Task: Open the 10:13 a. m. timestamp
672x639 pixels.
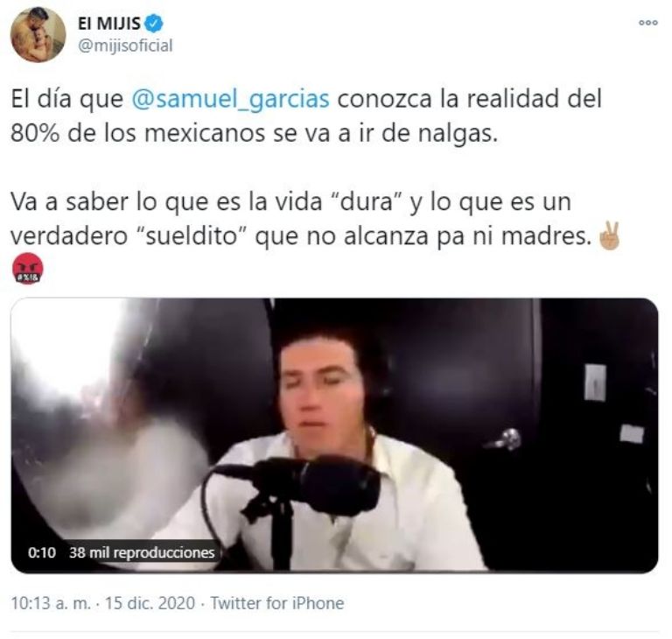Action: pyautogui.click(x=51, y=603)
